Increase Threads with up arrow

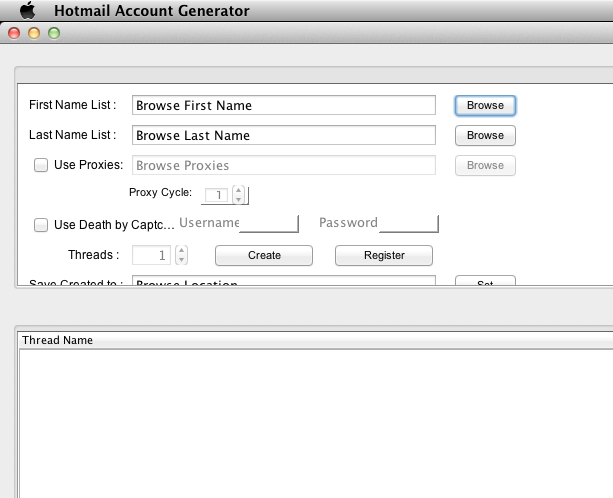coord(181,250)
